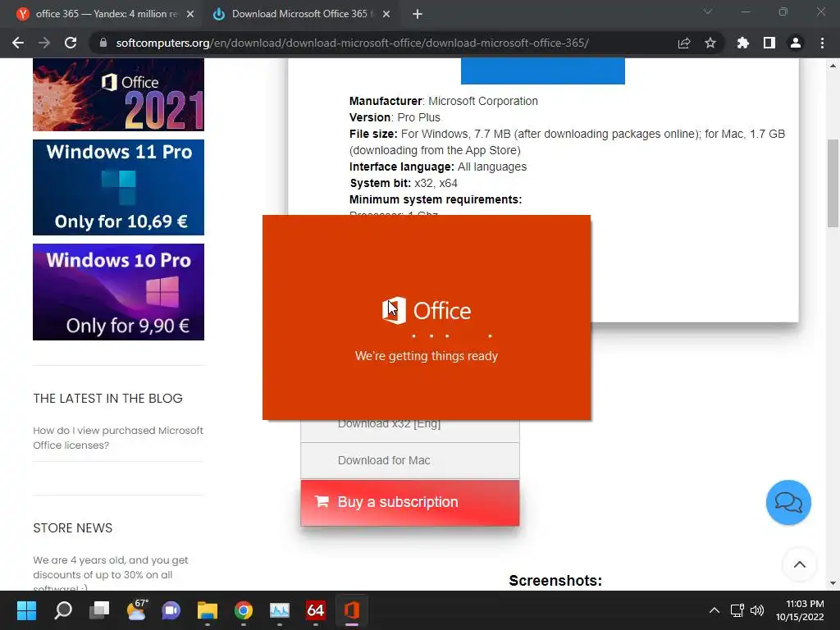This screenshot has width=840, height=630.
Task: Switch to Chrome on the taskbar
Action: (243, 610)
